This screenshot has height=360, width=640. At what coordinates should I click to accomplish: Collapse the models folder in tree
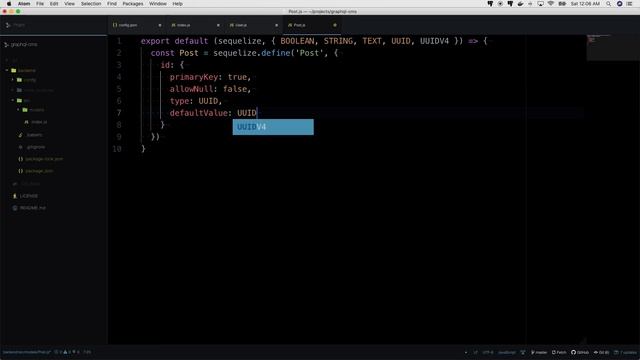31,110
